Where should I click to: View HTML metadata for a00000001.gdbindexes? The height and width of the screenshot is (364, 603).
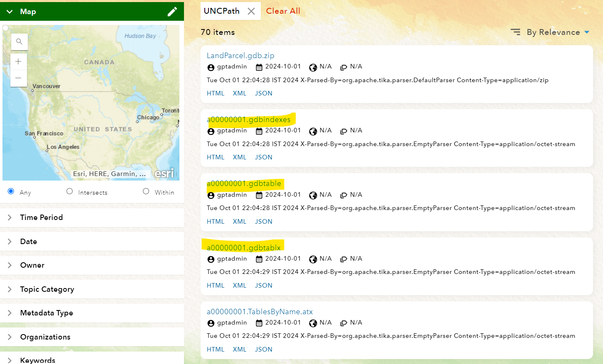(x=216, y=157)
